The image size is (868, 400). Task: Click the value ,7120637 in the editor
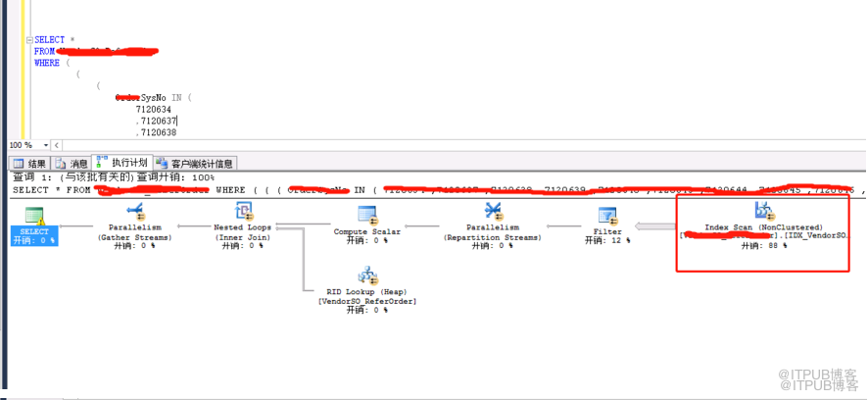156,121
